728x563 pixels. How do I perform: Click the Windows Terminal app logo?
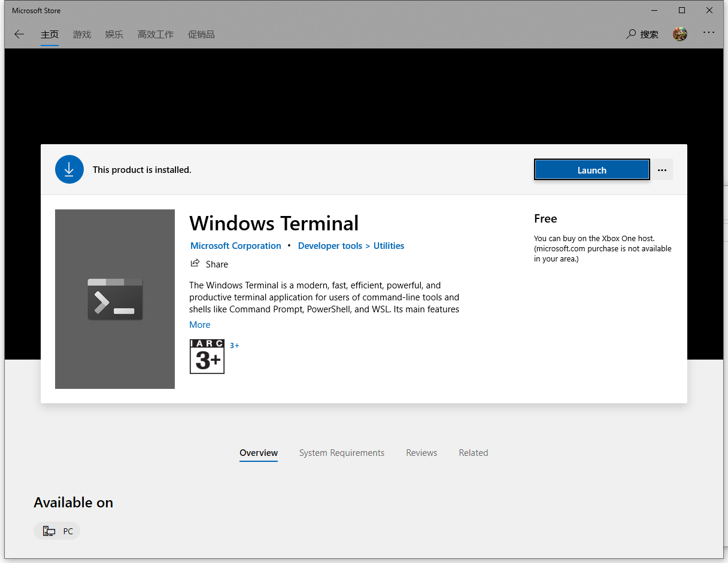tap(115, 299)
